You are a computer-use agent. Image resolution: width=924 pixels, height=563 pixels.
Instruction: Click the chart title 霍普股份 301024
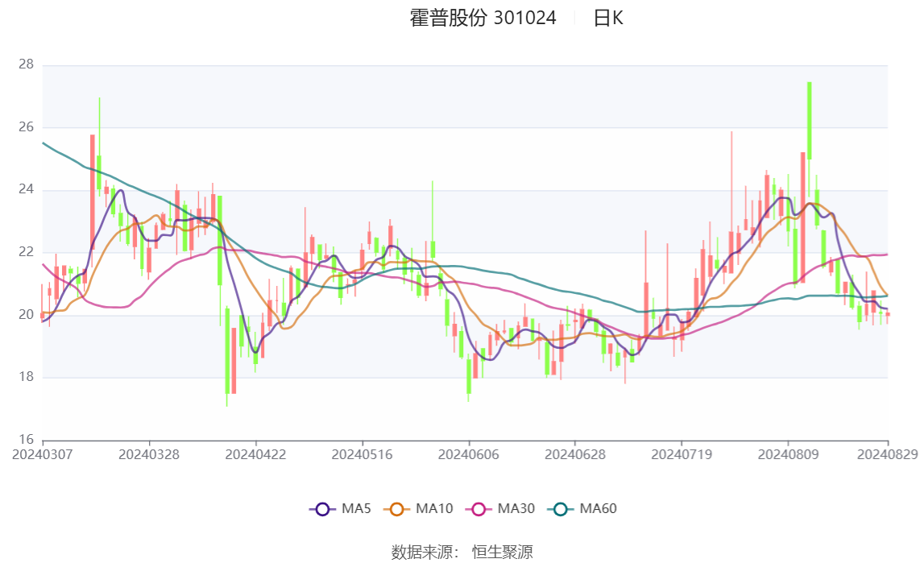pos(483,18)
